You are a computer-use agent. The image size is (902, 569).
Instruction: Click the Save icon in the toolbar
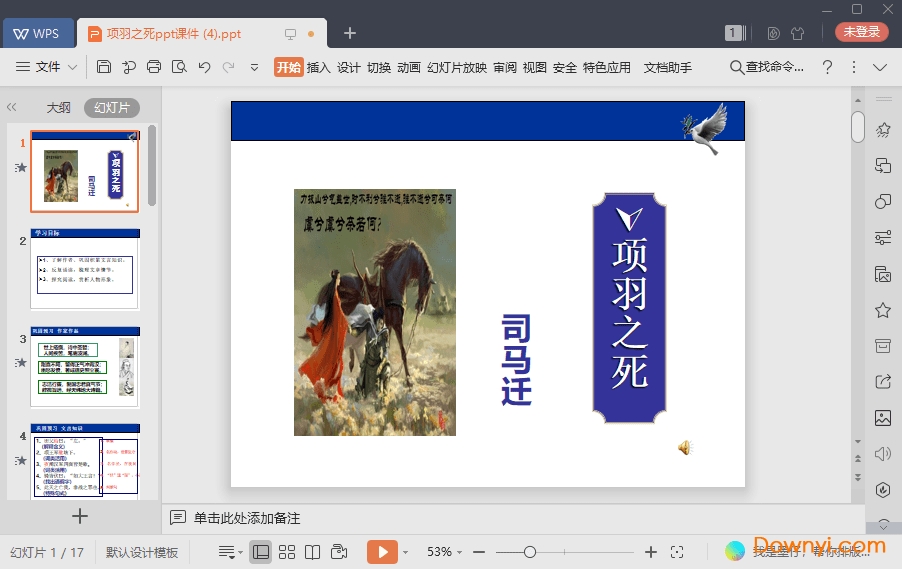(104, 67)
